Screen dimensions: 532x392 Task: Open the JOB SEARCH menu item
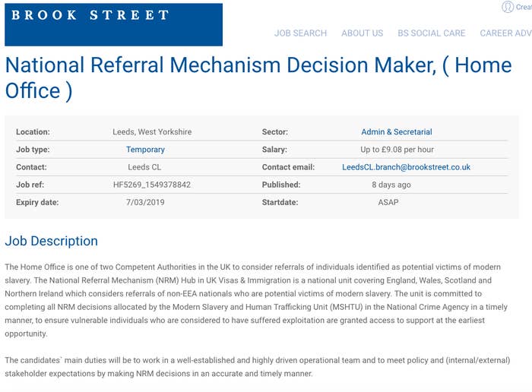(300, 33)
